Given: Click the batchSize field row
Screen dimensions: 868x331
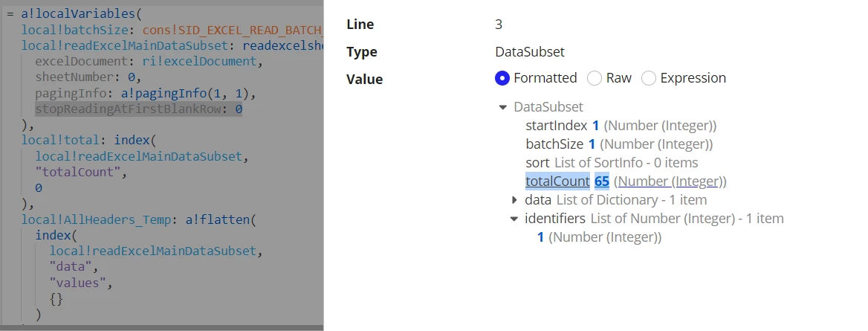Looking at the screenshot, I should point(619,144).
